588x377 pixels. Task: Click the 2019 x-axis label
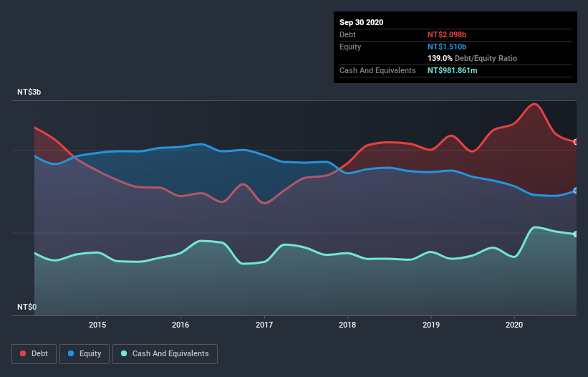[431, 325]
